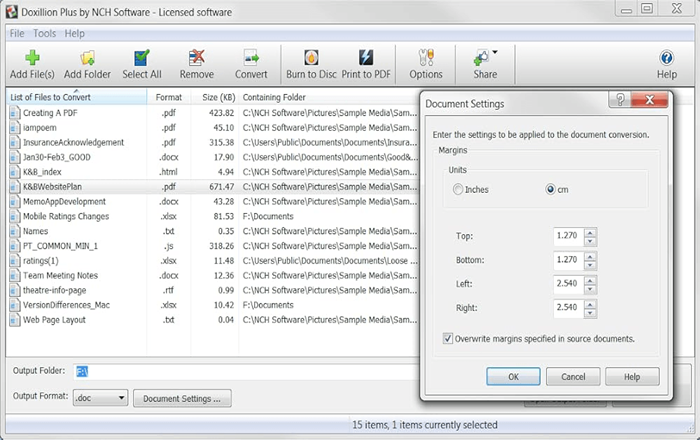700x440 pixels.
Task: Click the Burn to Disc icon
Action: (x=311, y=58)
